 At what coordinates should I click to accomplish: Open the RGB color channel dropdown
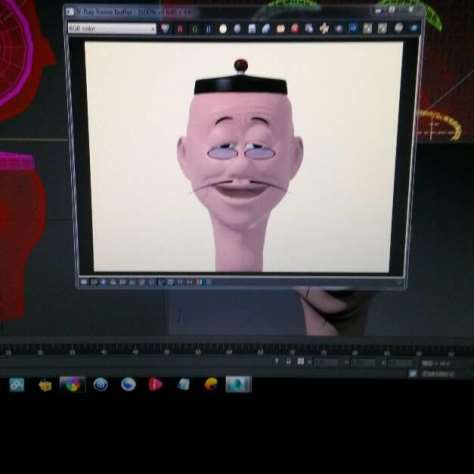pyautogui.click(x=112, y=29)
